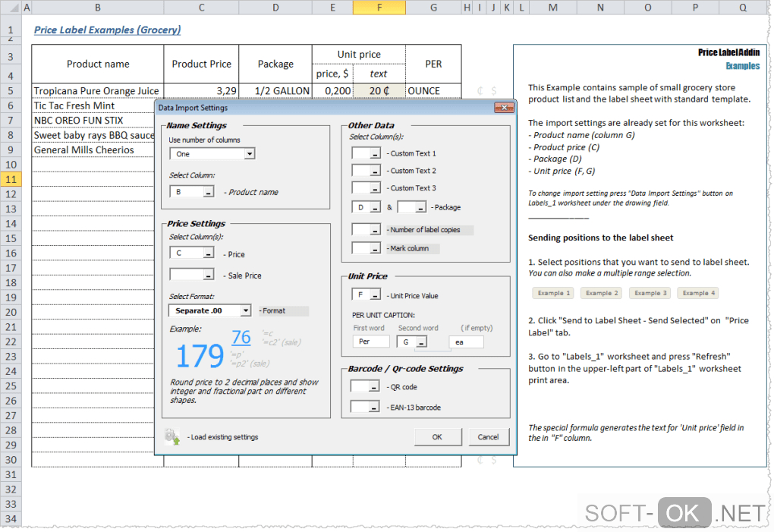Screen dimensions: 774x532
Task: Click range selector button for Price column
Action: [x=208, y=254]
